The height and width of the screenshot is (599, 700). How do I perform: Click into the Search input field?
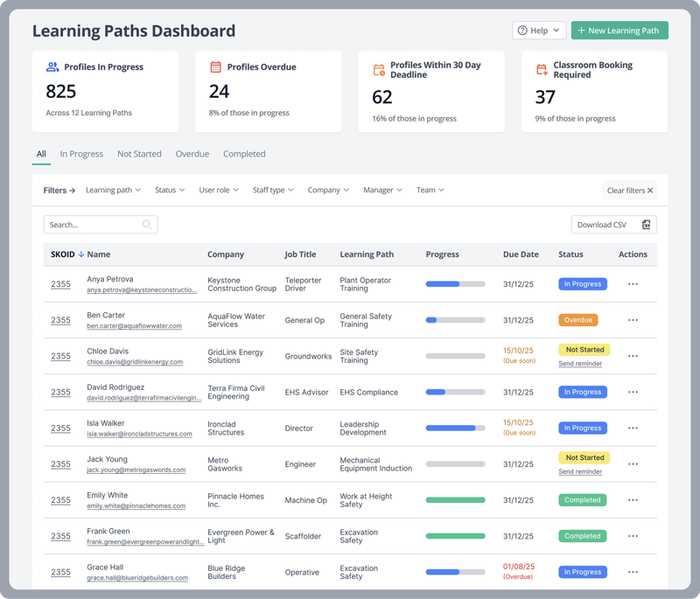[x=92, y=225]
